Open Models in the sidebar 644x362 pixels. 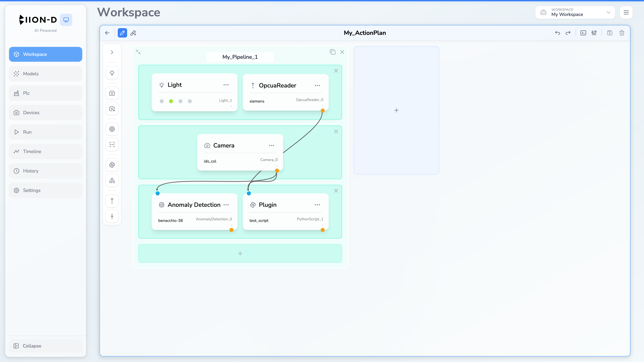(46, 74)
